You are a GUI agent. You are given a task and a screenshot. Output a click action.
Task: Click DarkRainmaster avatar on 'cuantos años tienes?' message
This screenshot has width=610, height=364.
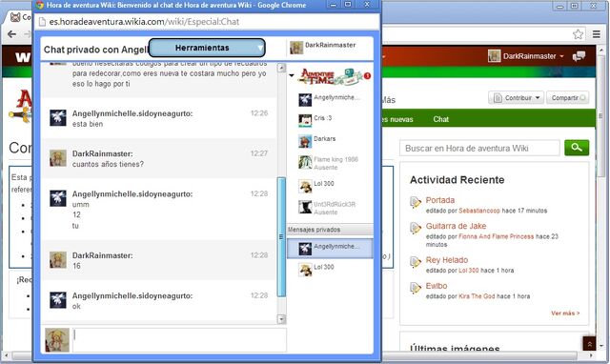(57, 158)
